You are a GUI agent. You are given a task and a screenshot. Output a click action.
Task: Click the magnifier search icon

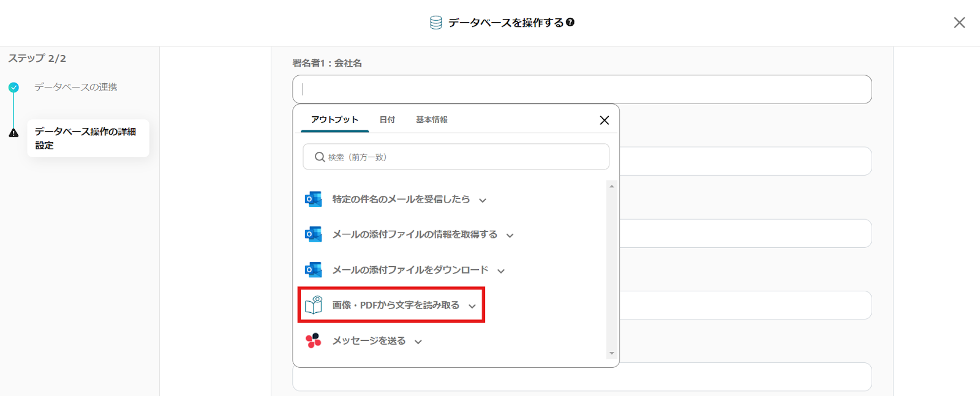click(320, 157)
